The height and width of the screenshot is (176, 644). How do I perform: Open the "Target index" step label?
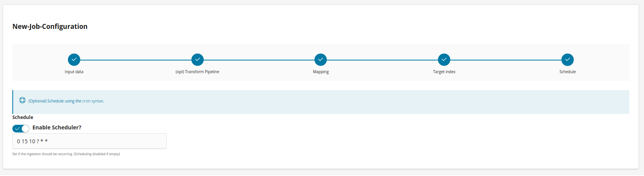click(x=444, y=72)
